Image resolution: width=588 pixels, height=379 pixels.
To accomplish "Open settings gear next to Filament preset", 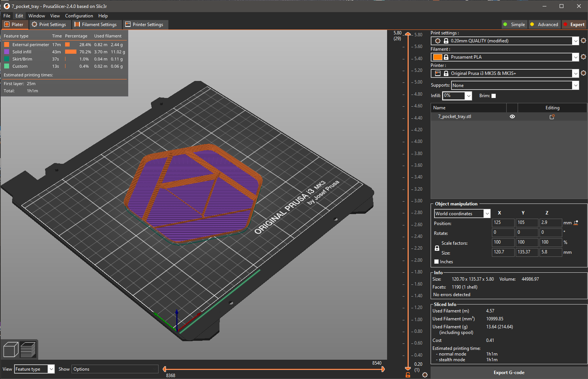I will point(583,57).
